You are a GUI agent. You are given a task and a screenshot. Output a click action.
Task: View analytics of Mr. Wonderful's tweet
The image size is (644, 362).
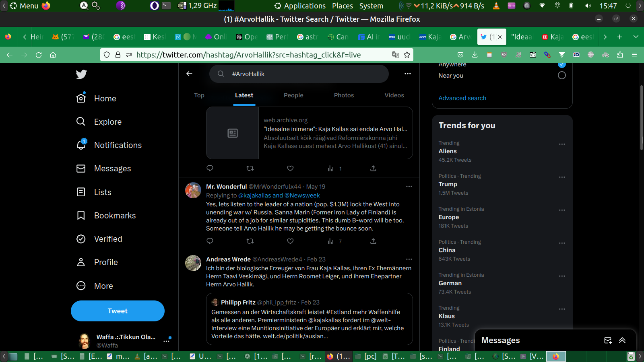click(334, 241)
